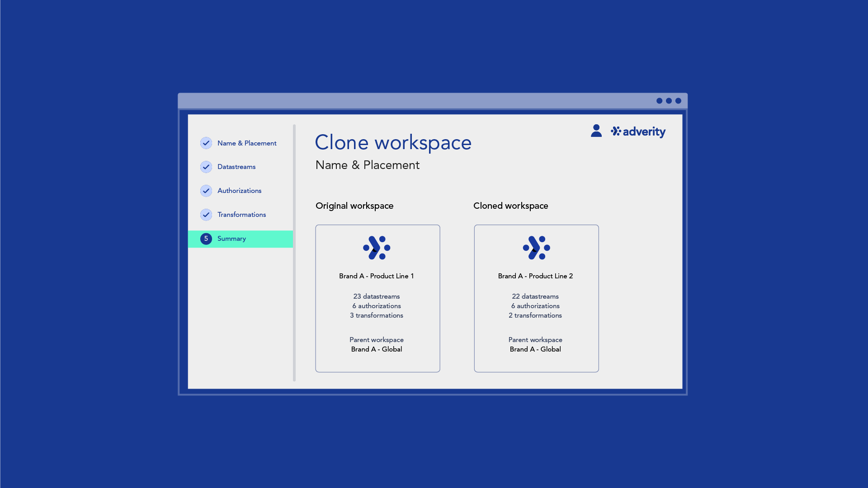Viewport: 868px width, 488px height.
Task: Go to the Name & Placement step
Action: click(247, 143)
